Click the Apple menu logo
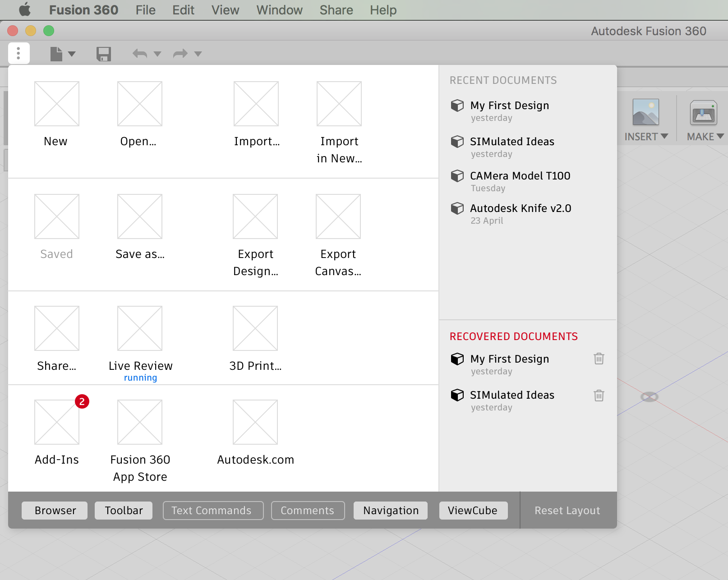Image resolution: width=728 pixels, height=580 pixels. (x=25, y=9)
